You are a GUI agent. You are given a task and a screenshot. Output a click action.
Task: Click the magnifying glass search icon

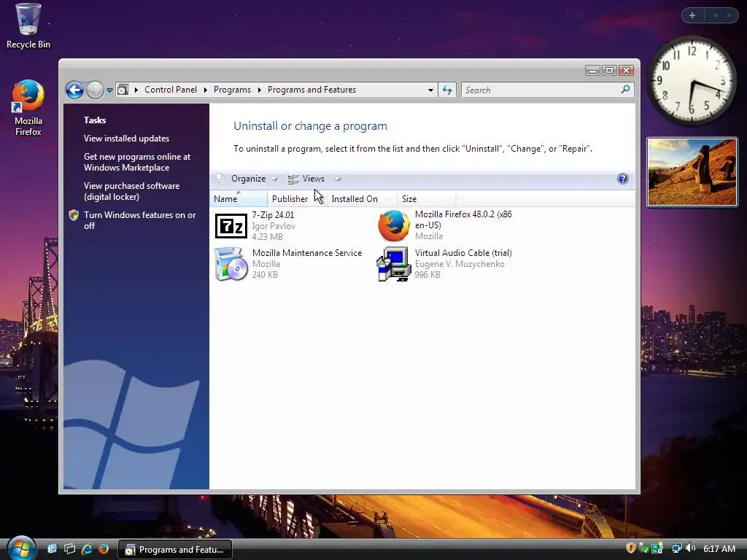point(625,90)
